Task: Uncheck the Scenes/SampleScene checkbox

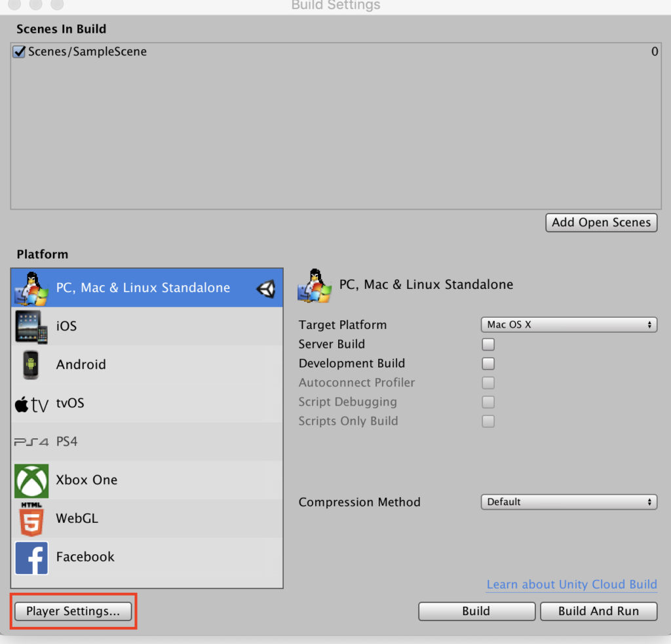Action: (19, 52)
